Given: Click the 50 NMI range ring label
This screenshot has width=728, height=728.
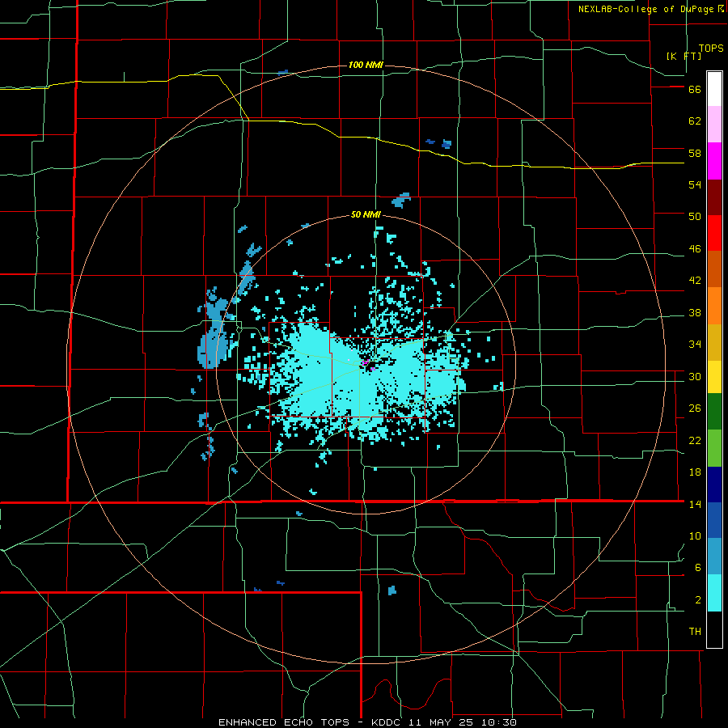Looking at the screenshot, I should click(366, 214).
